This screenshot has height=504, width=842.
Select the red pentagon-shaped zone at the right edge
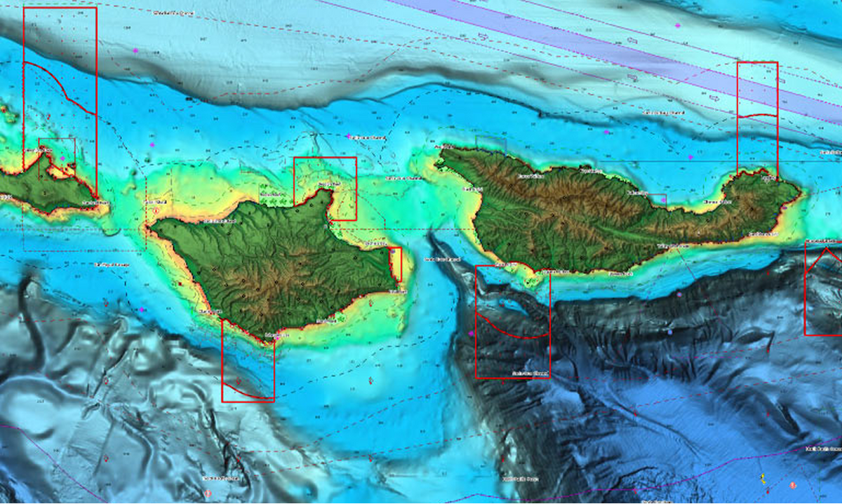(823, 289)
